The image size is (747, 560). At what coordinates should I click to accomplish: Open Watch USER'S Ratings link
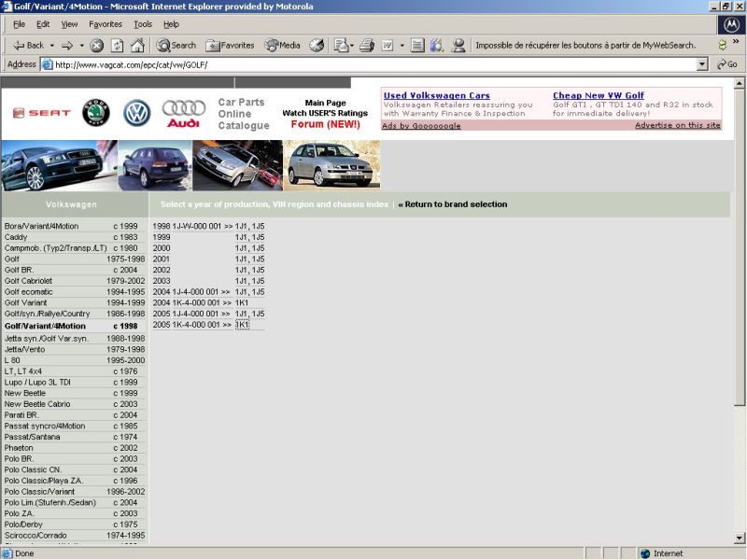(325, 113)
